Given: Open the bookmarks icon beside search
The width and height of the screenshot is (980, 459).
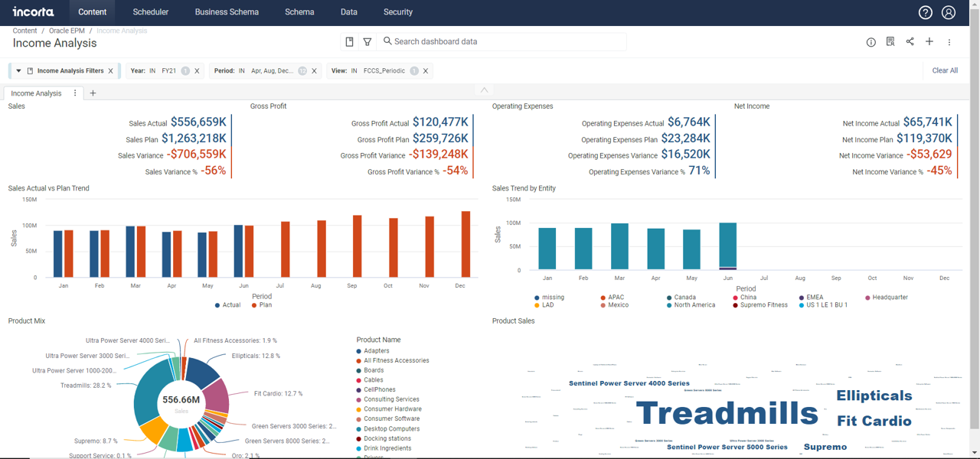Looking at the screenshot, I should tap(349, 41).
